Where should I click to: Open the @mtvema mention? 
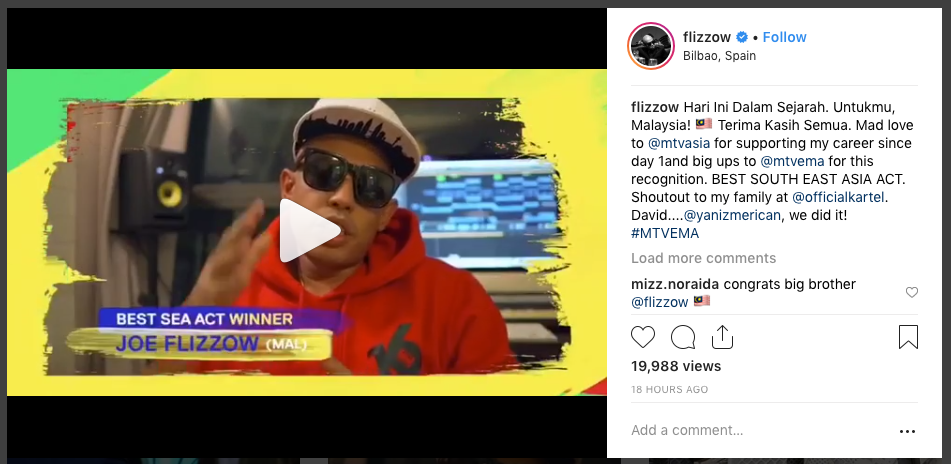792,161
